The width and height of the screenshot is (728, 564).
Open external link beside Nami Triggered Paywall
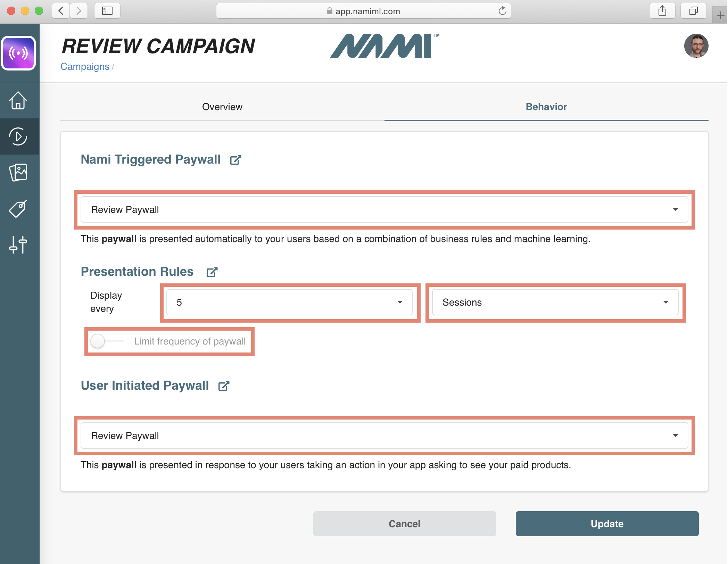(235, 160)
